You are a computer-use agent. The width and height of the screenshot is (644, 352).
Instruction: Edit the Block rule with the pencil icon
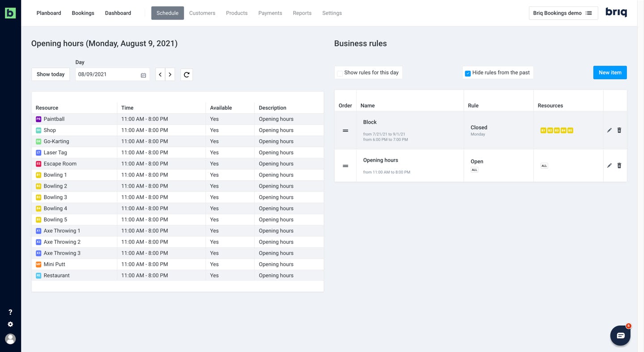(x=609, y=130)
